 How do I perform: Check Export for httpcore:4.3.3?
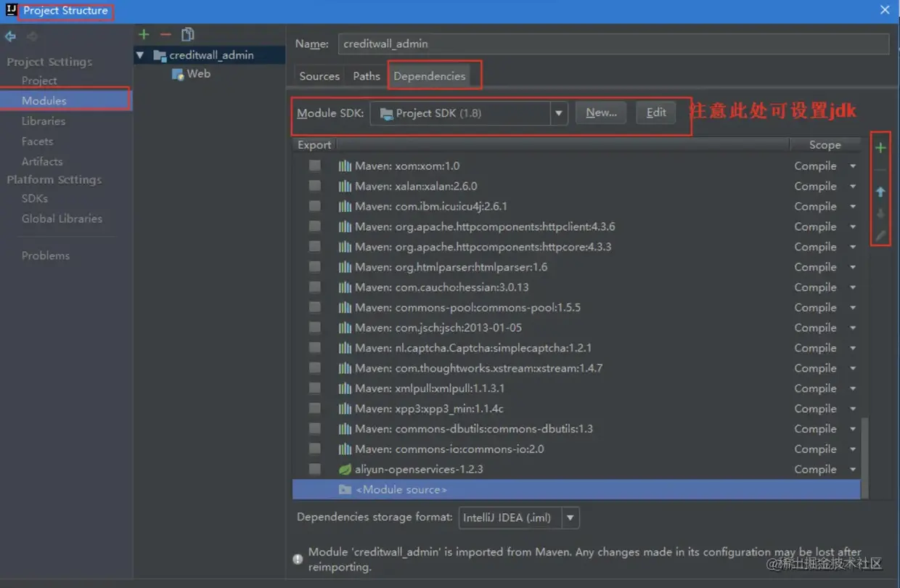pyautogui.click(x=314, y=247)
